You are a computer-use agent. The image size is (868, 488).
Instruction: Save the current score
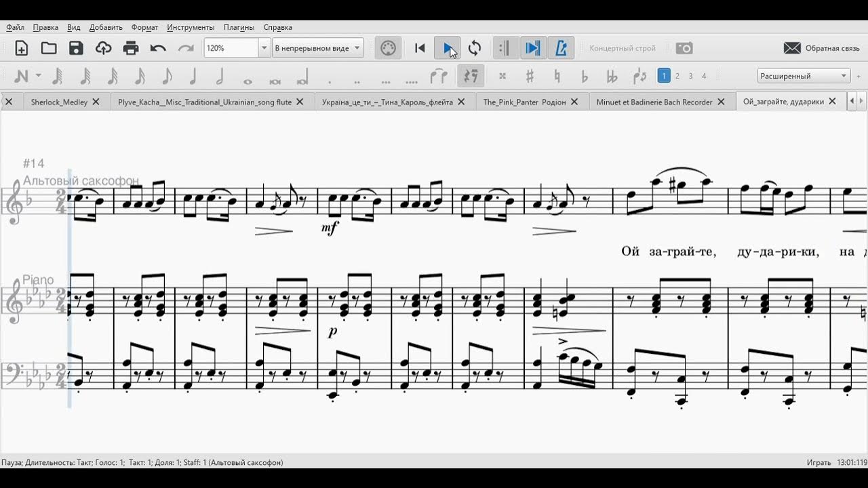pyautogui.click(x=76, y=48)
